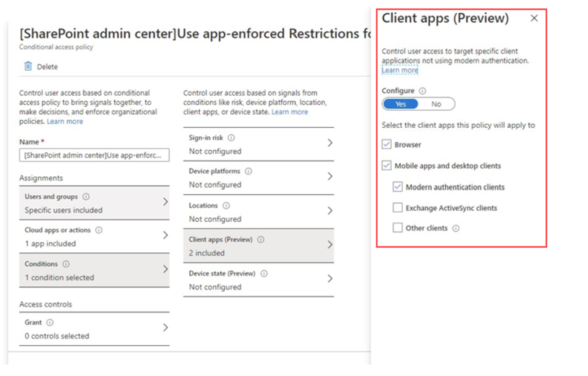Select '0 controls selected' text
Screen dimensions: 588x376
point(57,336)
